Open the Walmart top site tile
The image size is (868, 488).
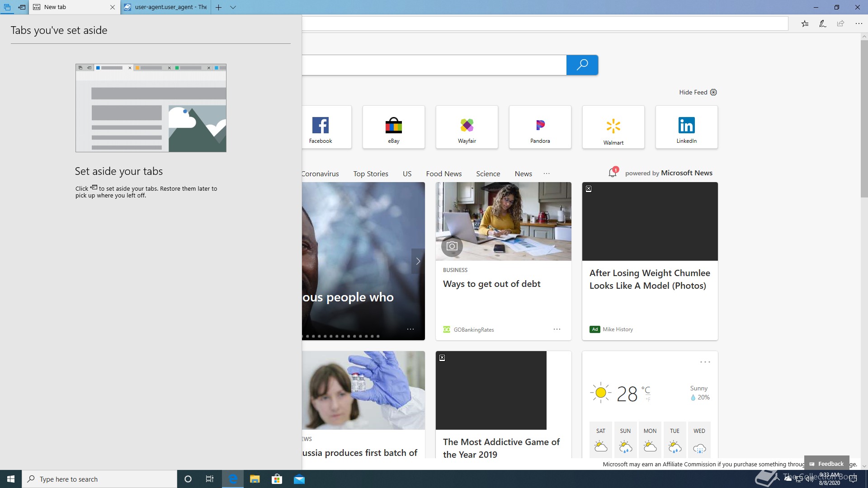coord(613,127)
